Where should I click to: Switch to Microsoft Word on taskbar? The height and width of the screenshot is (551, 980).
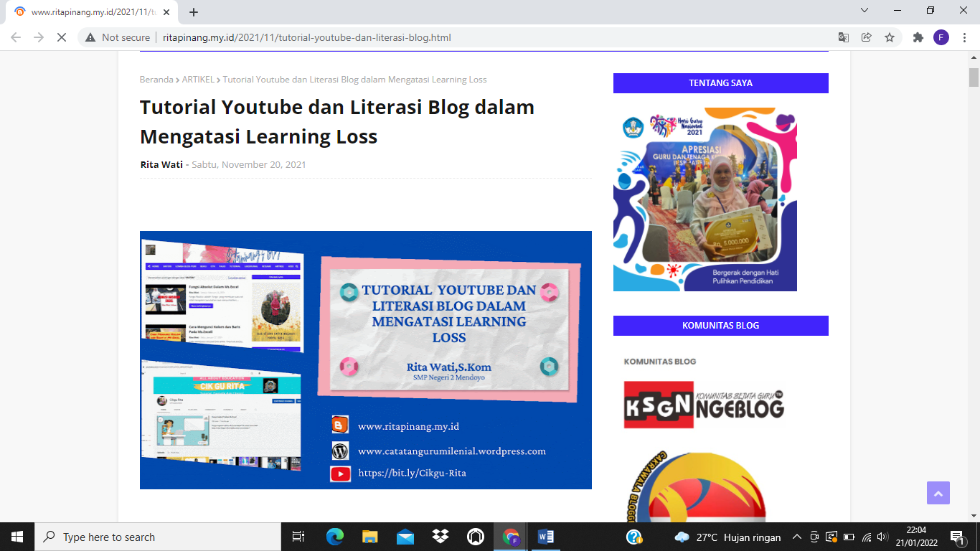click(x=546, y=537)
